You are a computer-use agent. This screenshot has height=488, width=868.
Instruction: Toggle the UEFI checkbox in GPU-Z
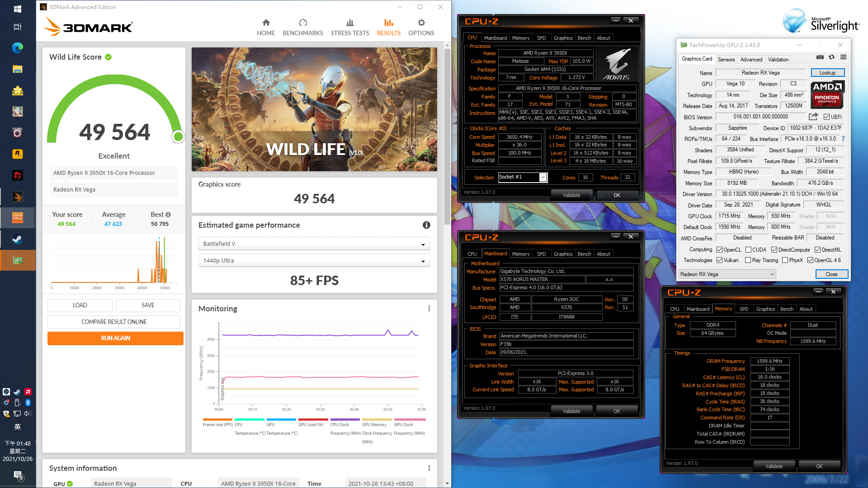[x=826, y=117]
